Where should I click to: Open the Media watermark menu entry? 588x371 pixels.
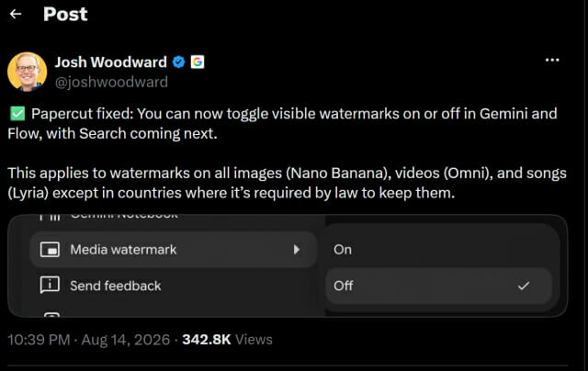174,250
